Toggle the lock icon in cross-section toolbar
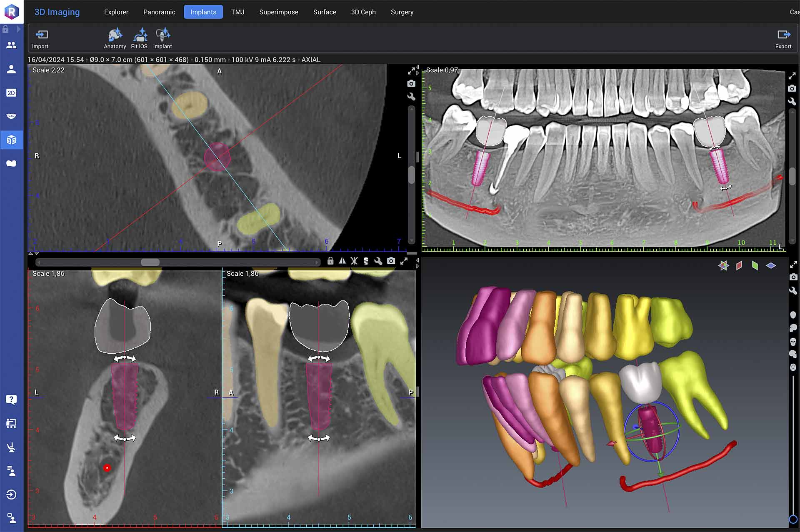 [x=330, y=261]
